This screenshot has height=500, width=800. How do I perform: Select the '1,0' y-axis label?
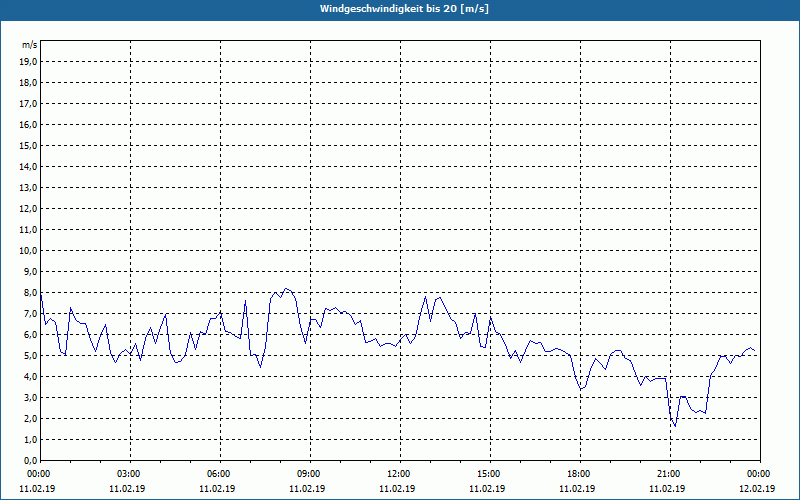coord(30,439)
